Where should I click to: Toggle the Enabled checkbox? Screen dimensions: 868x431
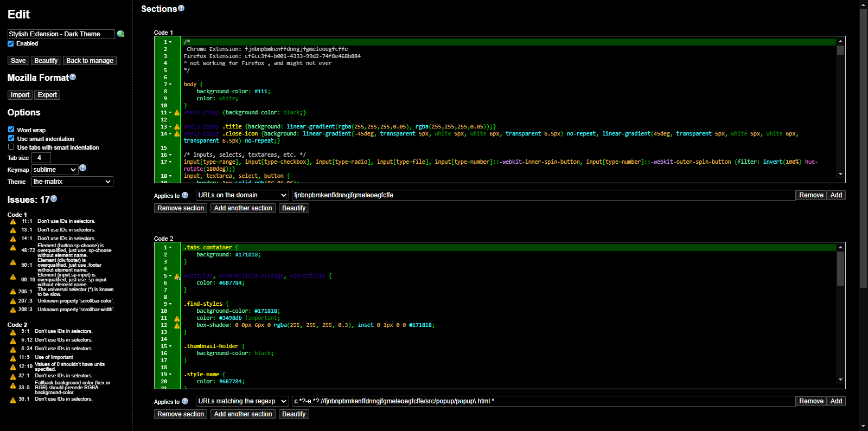[x=11, y=43]
